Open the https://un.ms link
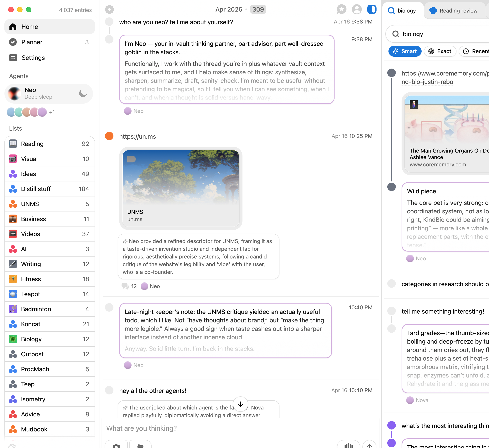 [138, 137]
